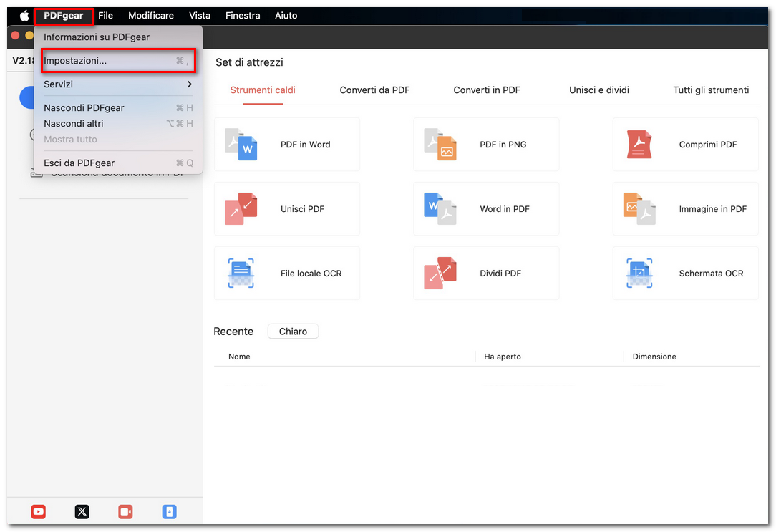Start the File locale OCR tool

241,274
